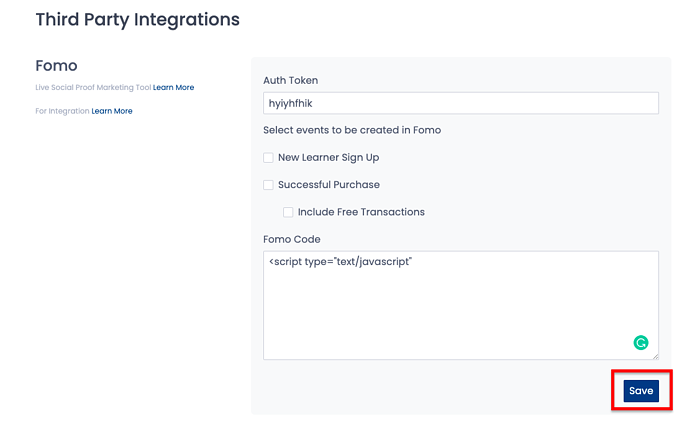Click "Select events to be created in Fomo" text
Viewport: 687px width, 424px height.
351,130
